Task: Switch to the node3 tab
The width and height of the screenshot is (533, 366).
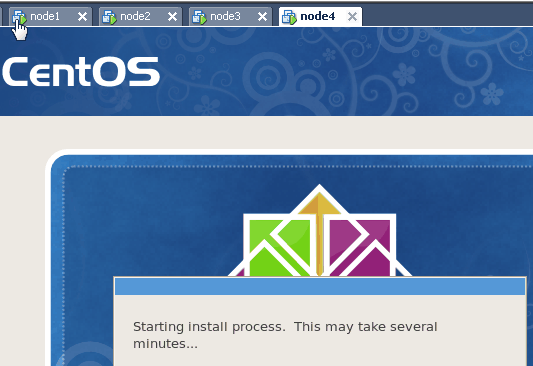Action: tap(230, 16)
